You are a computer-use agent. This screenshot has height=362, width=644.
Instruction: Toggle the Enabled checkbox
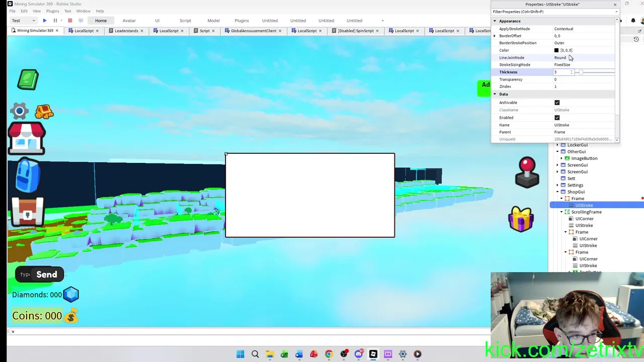pyautogui.click(x=557, y=118)
